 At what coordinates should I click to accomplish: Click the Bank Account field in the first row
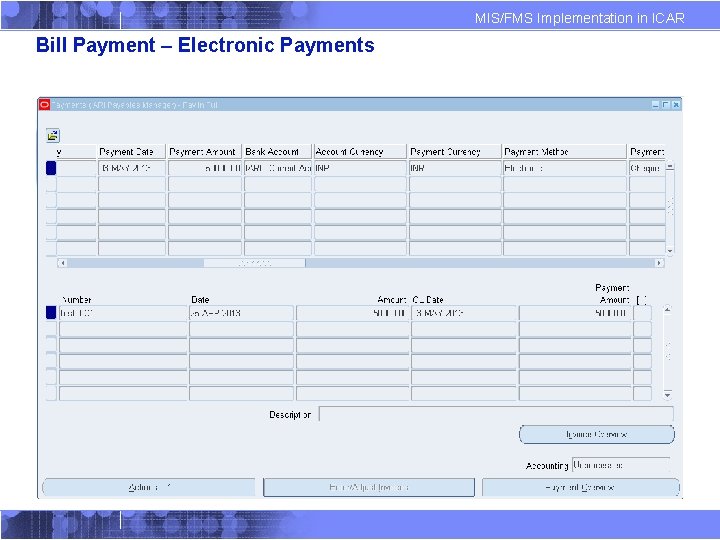(x=278, y=168)
